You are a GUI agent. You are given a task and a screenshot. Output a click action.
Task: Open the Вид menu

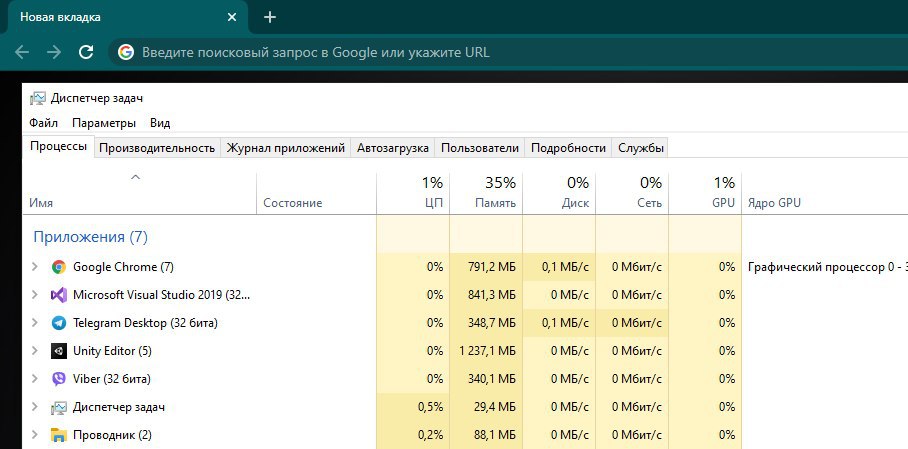pos(160,123)
